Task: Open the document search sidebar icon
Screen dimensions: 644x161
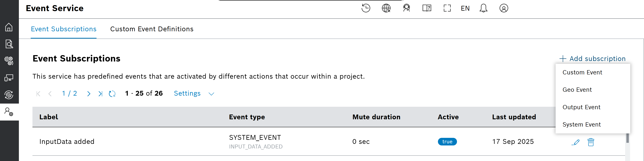Action: (9, 44)
